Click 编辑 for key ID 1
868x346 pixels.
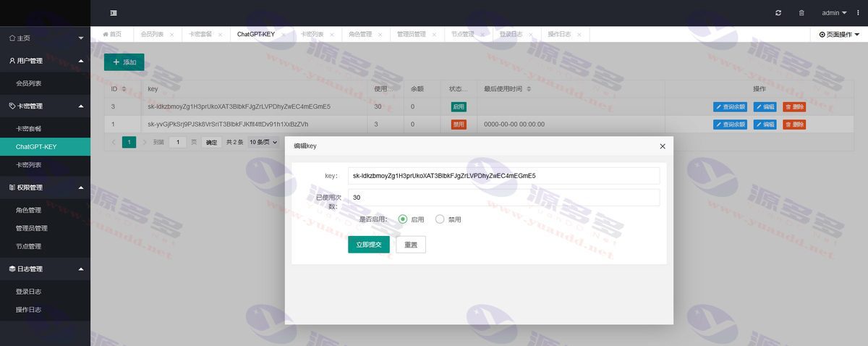(765, 125)
